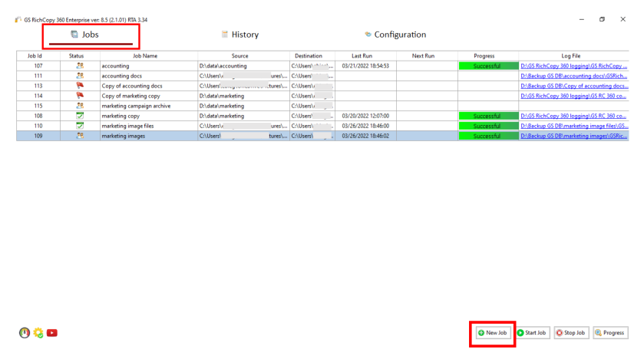
Task: Click Job Id cell 115
Action: pos(38,106)
